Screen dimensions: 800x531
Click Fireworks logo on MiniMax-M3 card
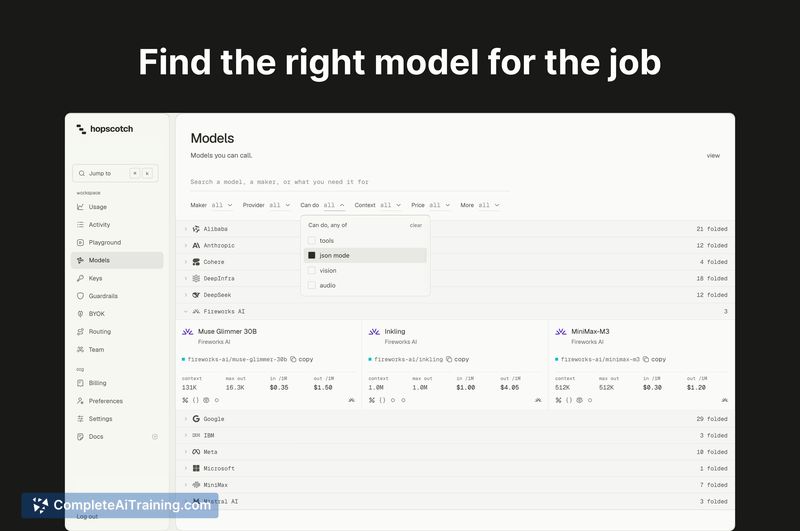(x=561, y=332)
